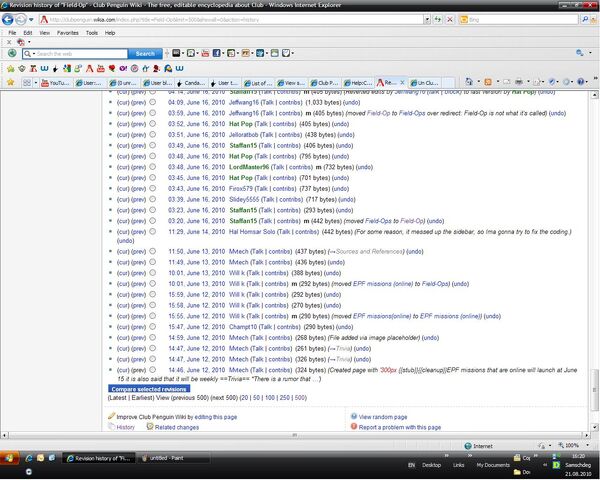Click the Quick Tabs grid icon
600x480 pixels.
click(x=27, y=82)
